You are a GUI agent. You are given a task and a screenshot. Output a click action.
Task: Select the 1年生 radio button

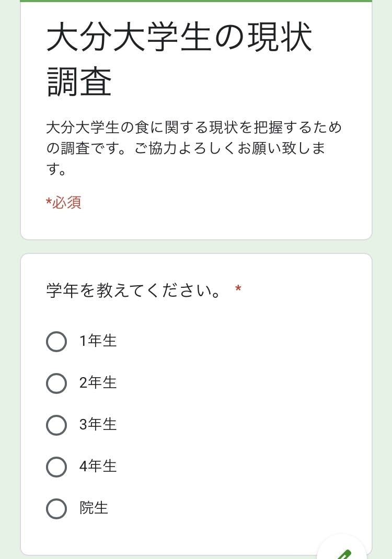pyautogui.click(x=56, y=341)
